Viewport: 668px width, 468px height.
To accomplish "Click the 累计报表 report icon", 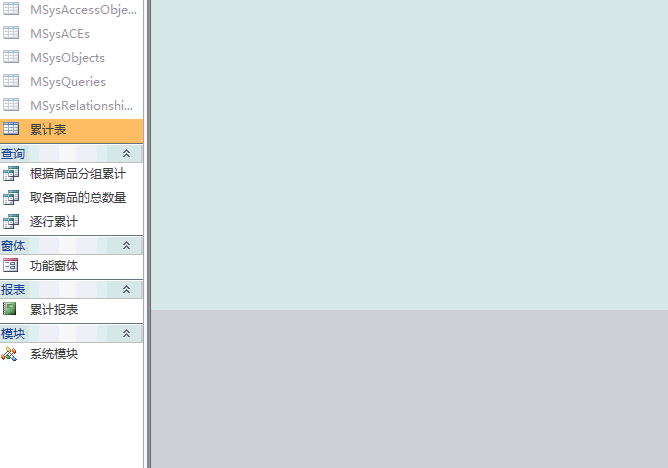I will coord(10,309).
